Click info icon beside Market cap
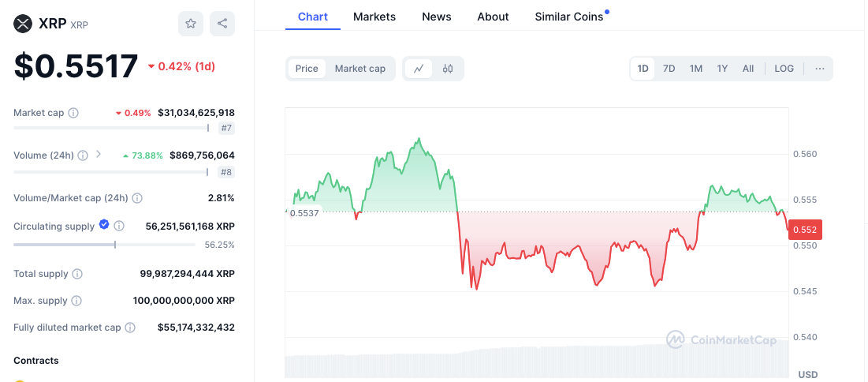Screen dimensions: 868x382 tap(73, 113)
